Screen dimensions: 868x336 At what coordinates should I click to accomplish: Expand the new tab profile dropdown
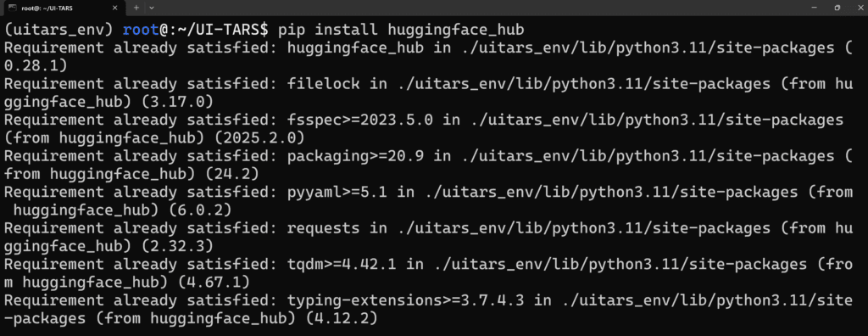[x=152, y=8]
